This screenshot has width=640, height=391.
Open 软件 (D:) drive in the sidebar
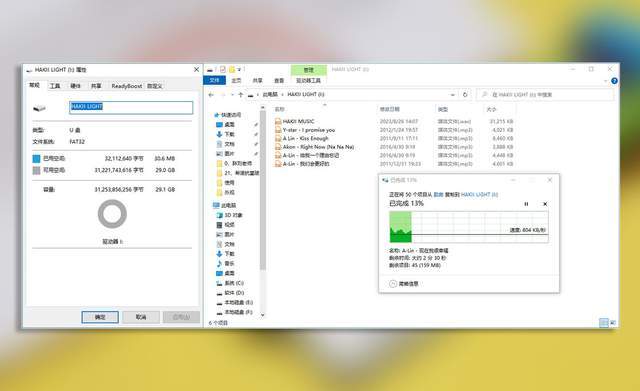229,293
